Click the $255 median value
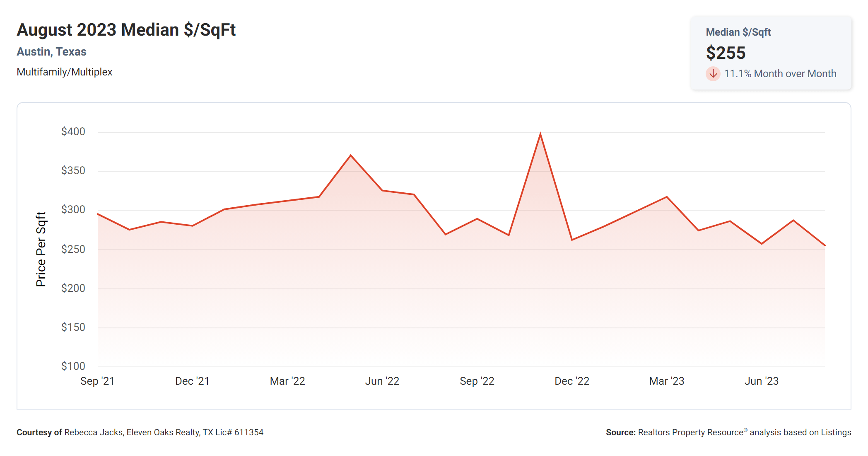This screenshot has height=456, width=868. (x=726, y=53)
